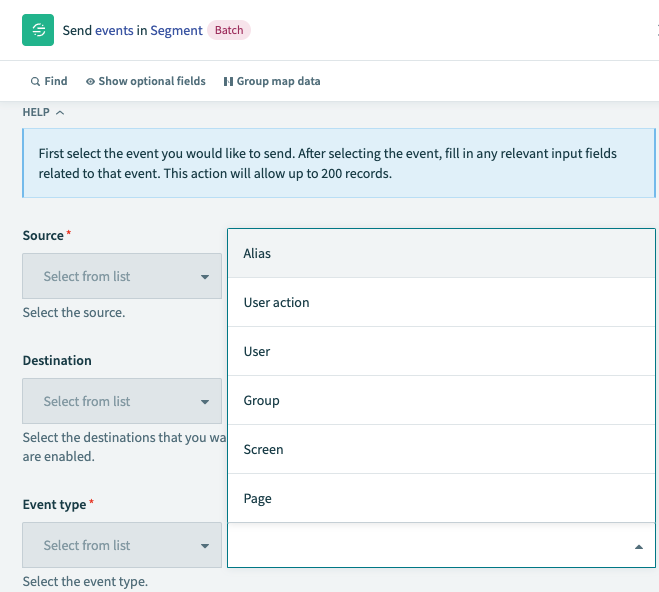Viewport: 659px width, 592px height.
Task: Open Group map data
Action: point(272,81)
